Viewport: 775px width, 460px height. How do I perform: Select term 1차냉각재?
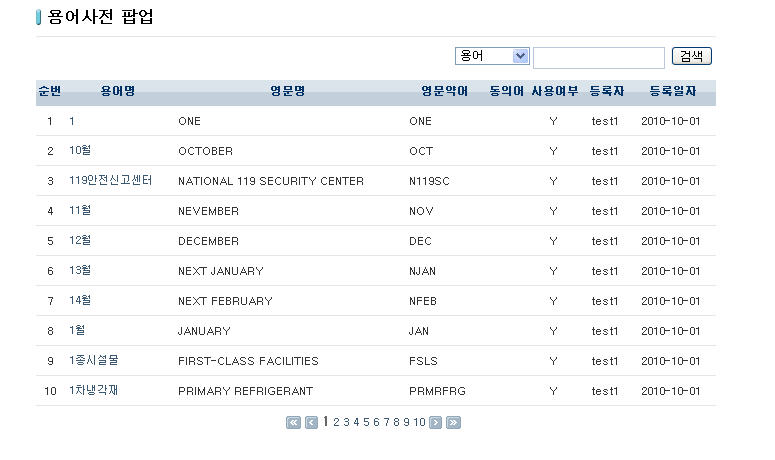[93, 391]
